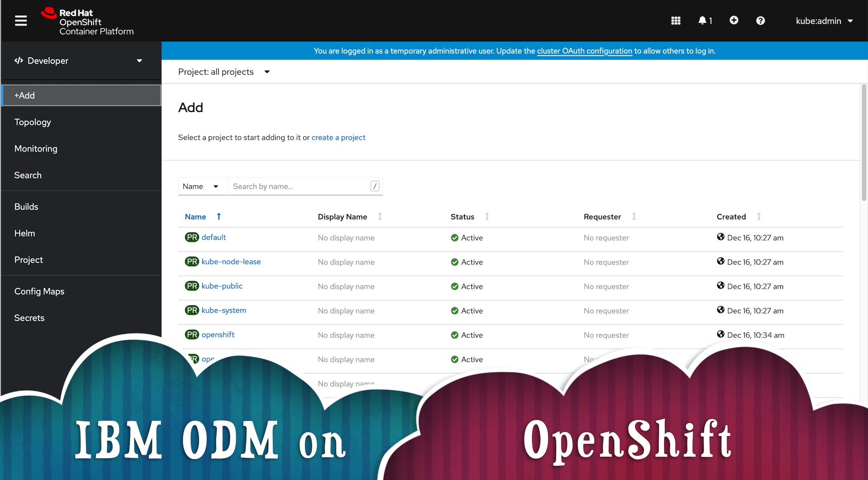
Task: Open the application launcher grid
Action: pos(676,20)
